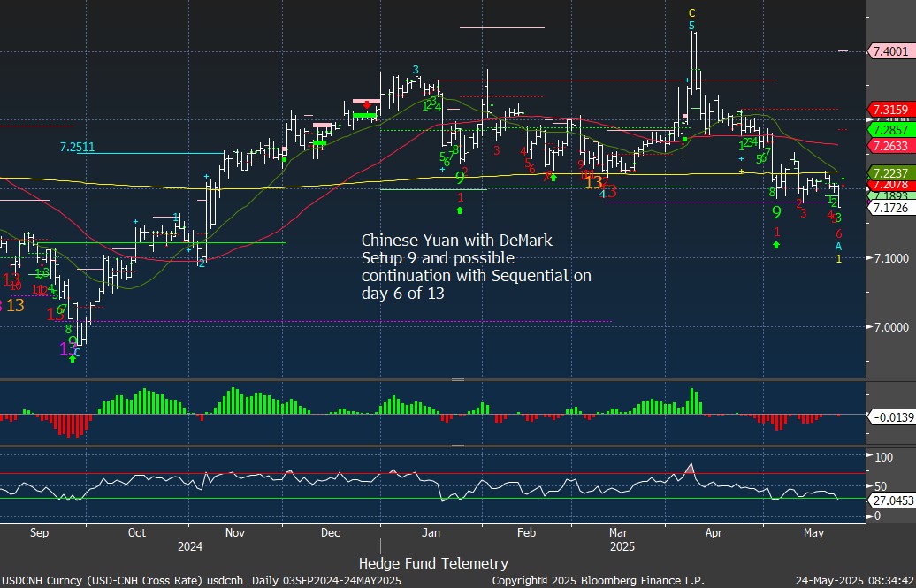Click the 2025 year label
The height and width of the screenshot is (588, 916).
pyautogui.click(x=622, y=547)
